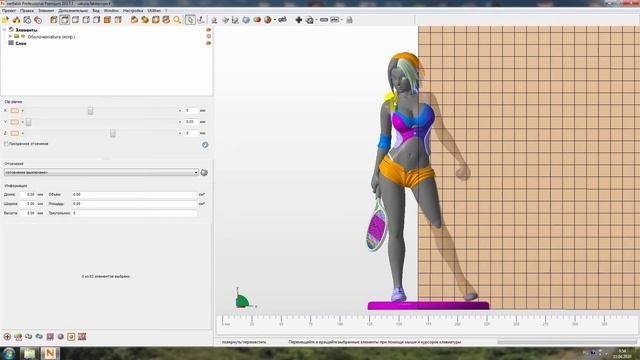Click the first zoom icon after view cubes

point(134,20)
